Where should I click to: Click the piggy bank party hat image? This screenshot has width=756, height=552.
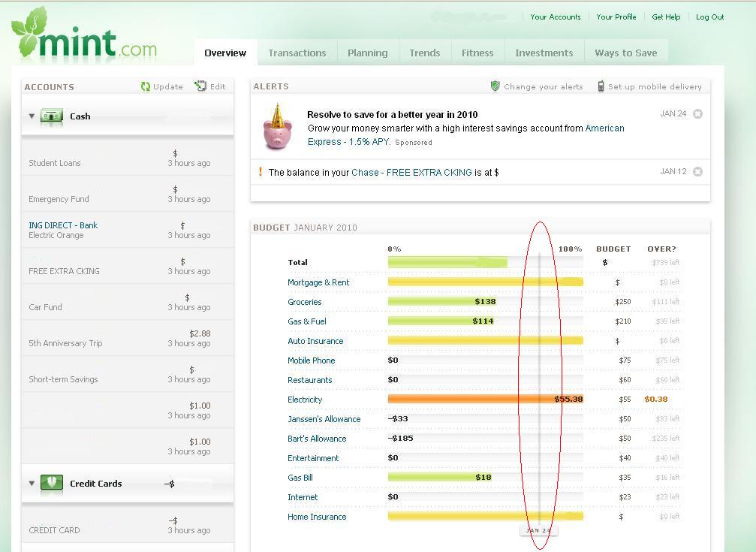coord(277,126)
